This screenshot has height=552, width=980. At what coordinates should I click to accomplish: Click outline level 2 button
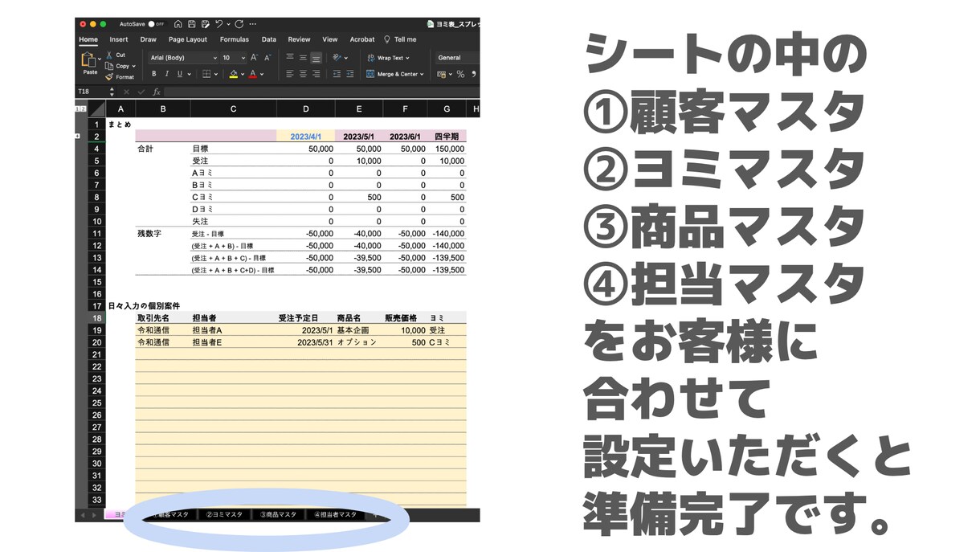pyautogui.click(x=82, y=108)
